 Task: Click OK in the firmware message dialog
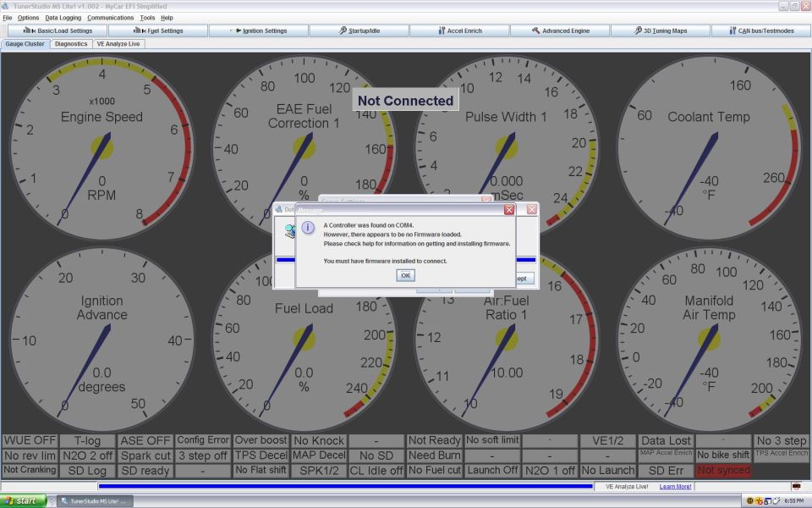point(405,275)
